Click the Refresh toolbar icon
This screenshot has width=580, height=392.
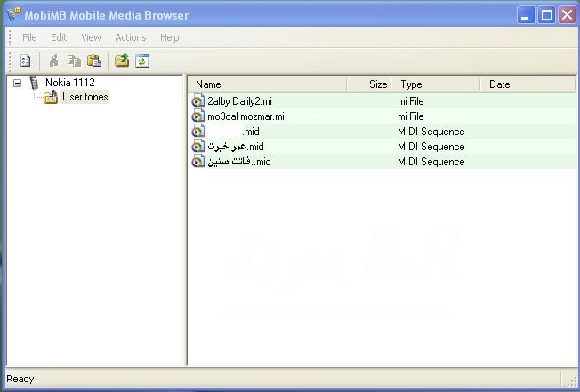142,61
